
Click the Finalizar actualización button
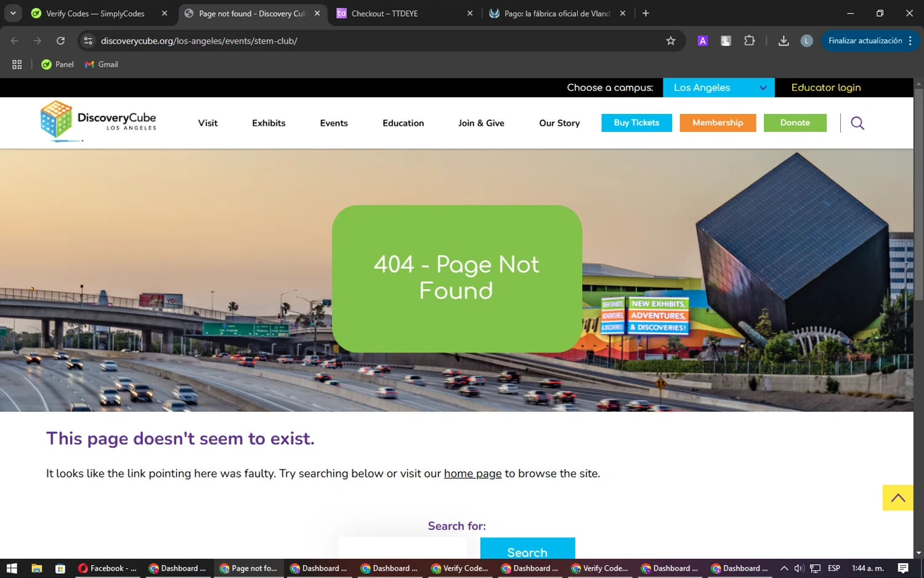(865, 41)
